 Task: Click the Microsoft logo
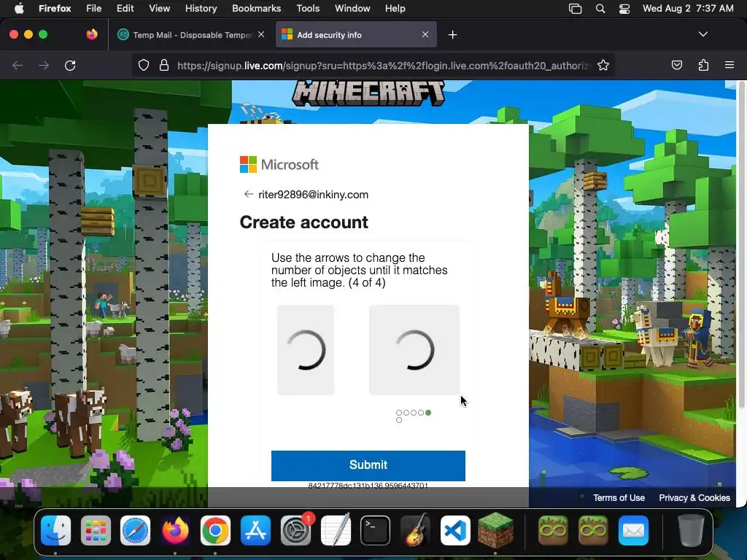(x=279, y=165)
